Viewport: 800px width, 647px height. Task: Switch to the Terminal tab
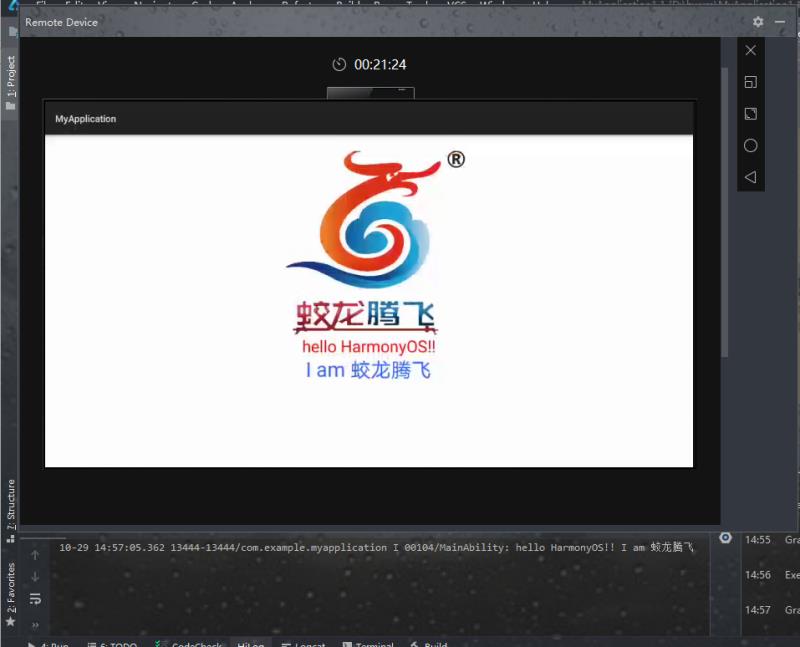click(x=368, y=643)
